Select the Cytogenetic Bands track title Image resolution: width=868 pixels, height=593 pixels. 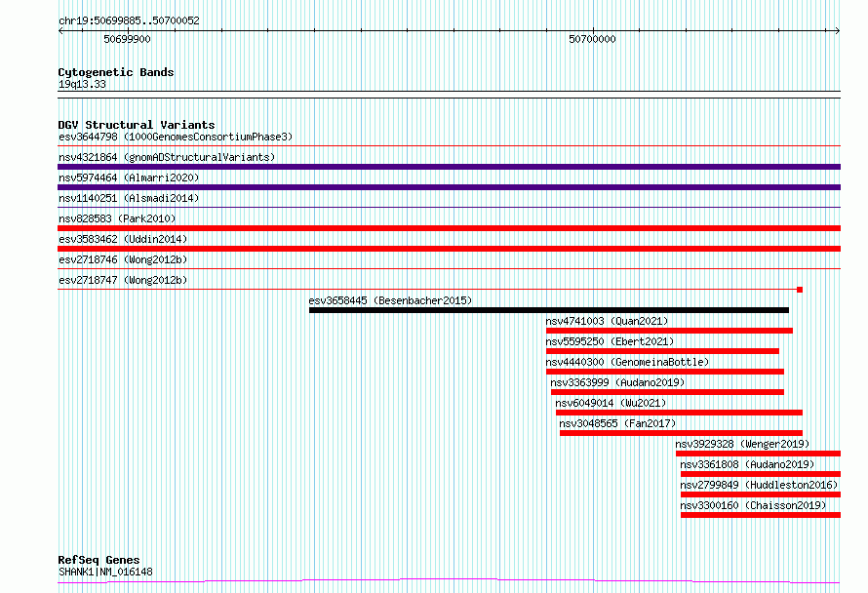116,72
